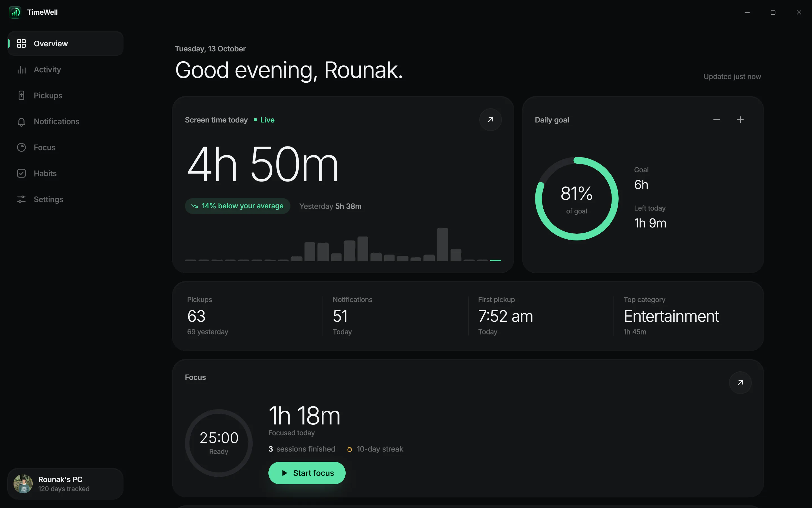Click the Activity bar chart icon

[21, 69]
